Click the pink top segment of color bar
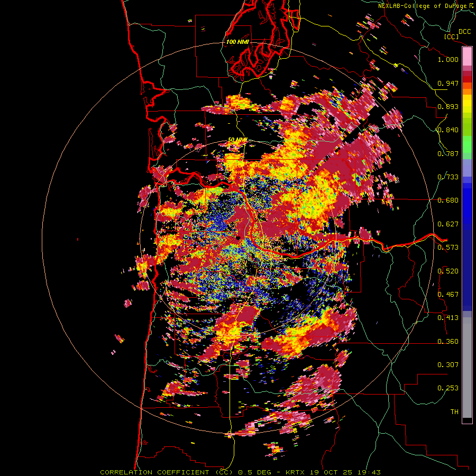The height and width of the screenshot is (476, 476). tap(467, 57)
